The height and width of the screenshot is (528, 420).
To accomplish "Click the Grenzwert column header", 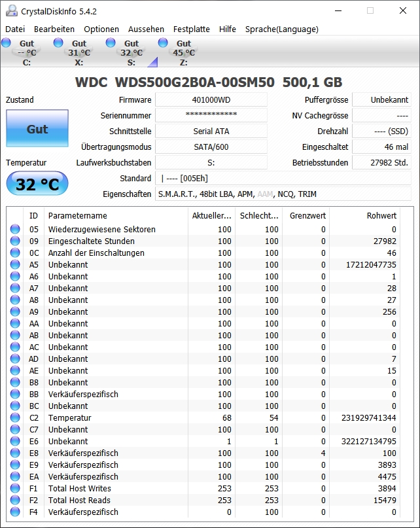I will click(306, 215).
